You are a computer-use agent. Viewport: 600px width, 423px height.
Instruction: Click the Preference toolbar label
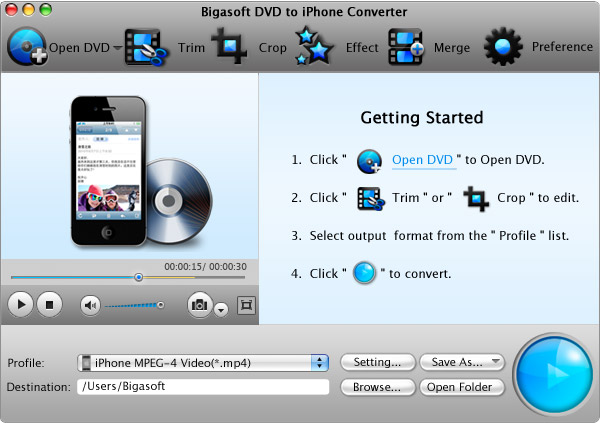click(562, 47)
